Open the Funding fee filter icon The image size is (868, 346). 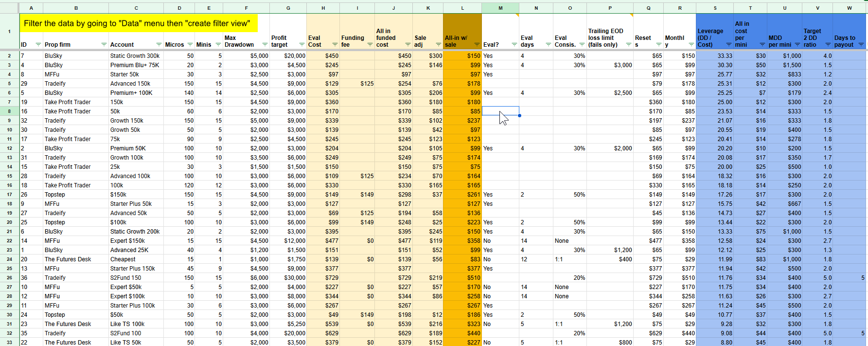pyautogui.click(x=370, y=44)
